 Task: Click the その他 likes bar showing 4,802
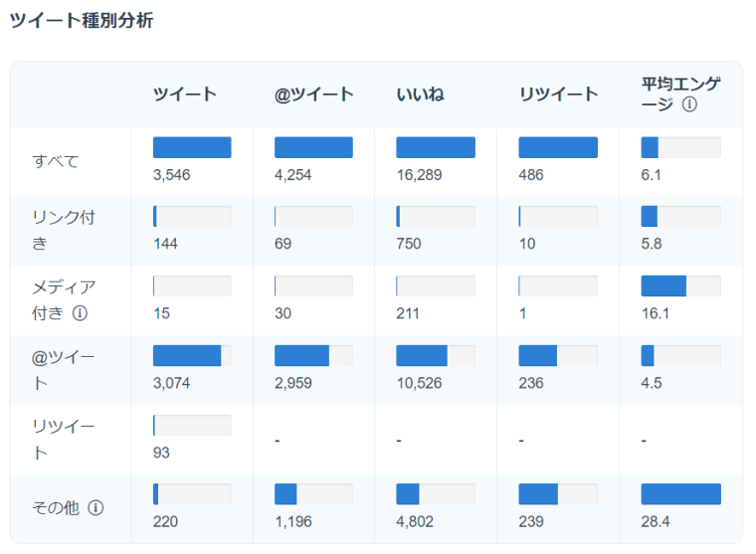436,494
